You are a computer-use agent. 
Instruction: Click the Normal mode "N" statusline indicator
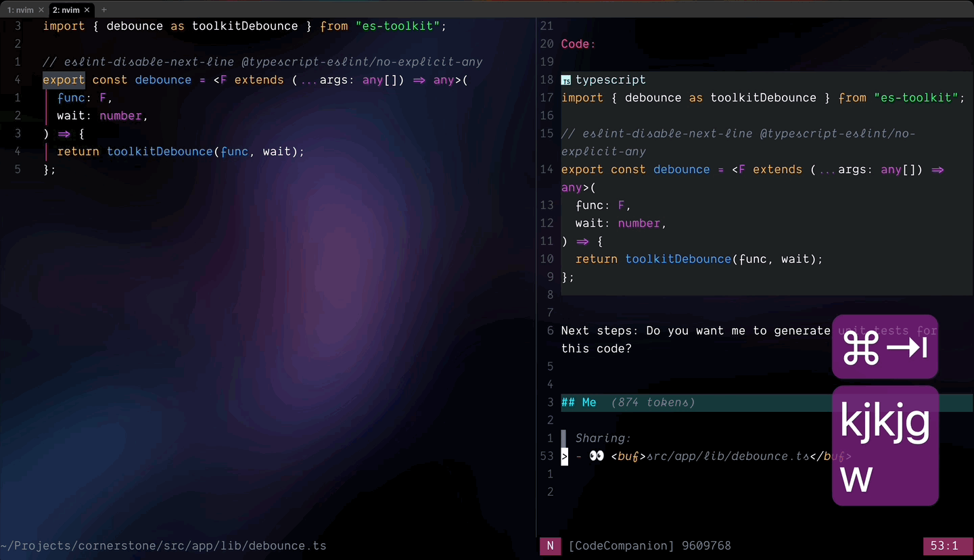550,546
